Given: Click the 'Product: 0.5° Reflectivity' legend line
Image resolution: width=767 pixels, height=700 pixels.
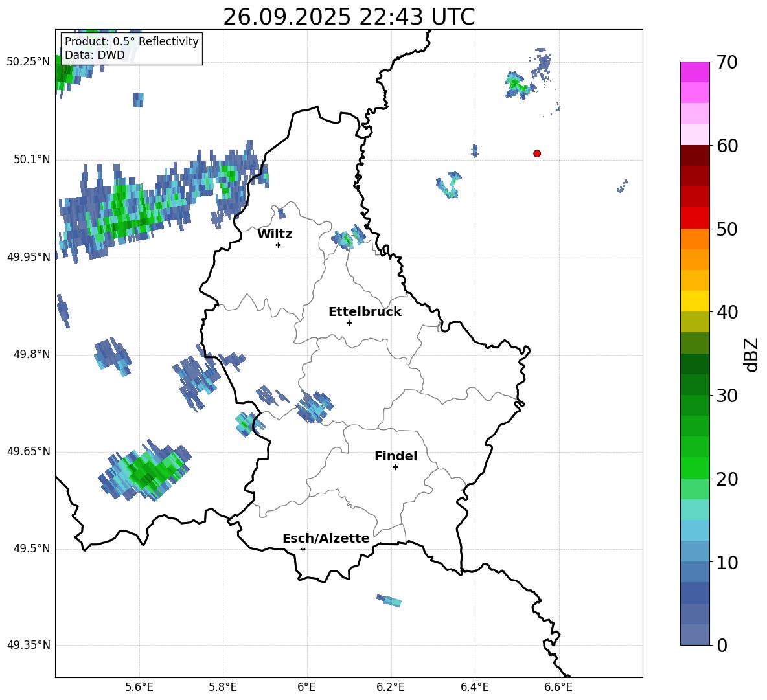Looking at the screenshot, I should pos(132,41).
